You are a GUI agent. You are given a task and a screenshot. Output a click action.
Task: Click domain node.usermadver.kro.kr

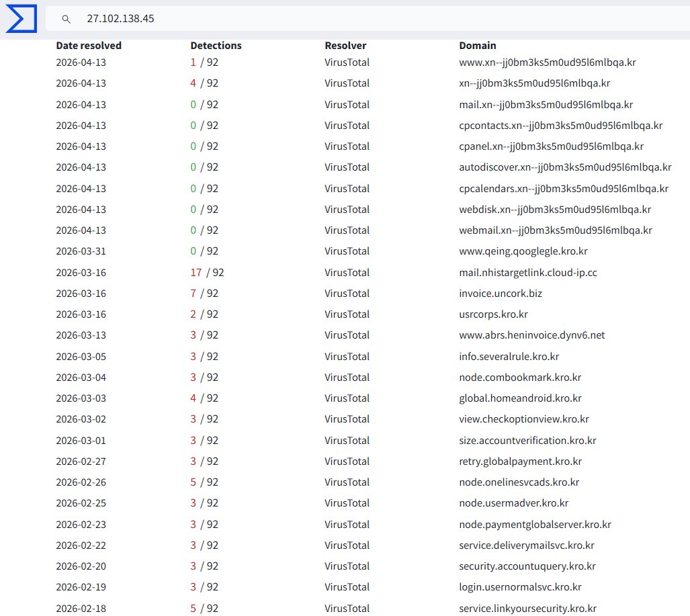coord(513,503)
